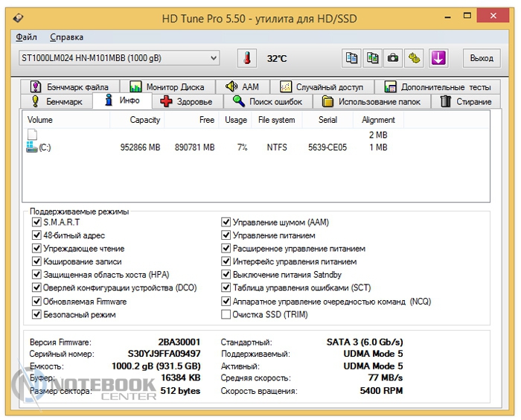This screenshot has width=521, height=420.
Task: Sort by the Capacity column header
Action: (137, 120)
